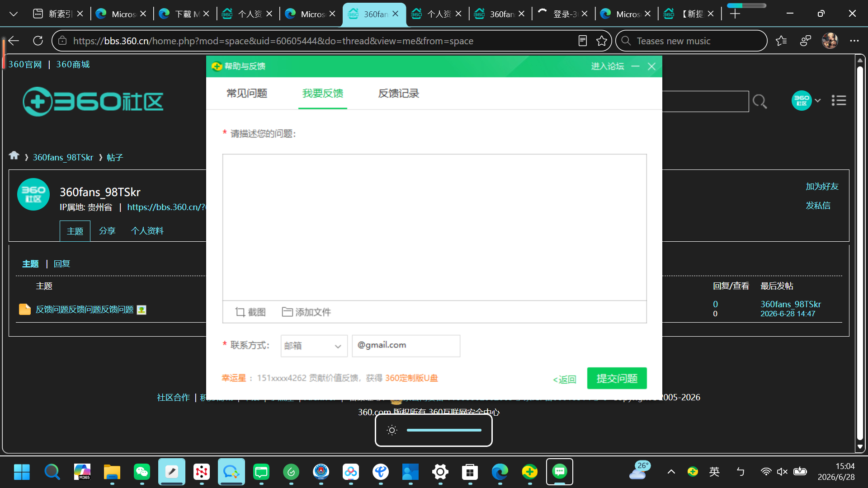Open the 个人资料 profile tab
This screenshot has height=488, width=868.
pyautogui.click(x=147, y=231)
